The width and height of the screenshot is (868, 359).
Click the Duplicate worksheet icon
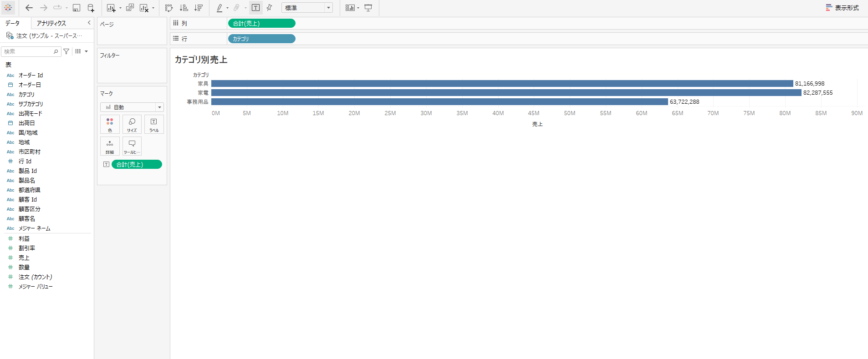tap(130, 8)
